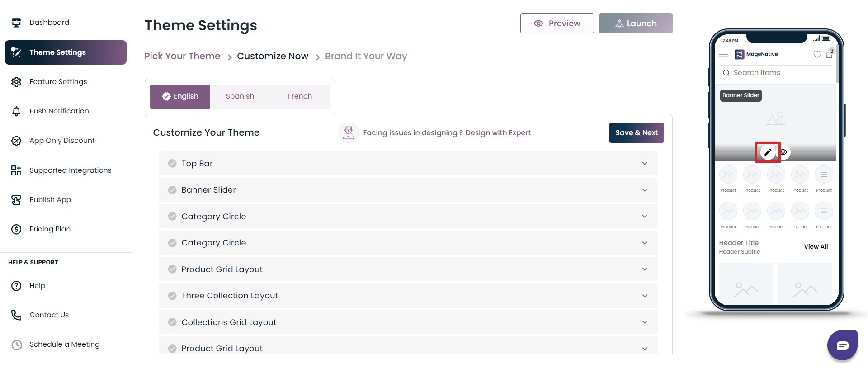Click the Pricing Plan dollar icon
The width and height of the screenshot is (868, 368).
pos(16,229)
